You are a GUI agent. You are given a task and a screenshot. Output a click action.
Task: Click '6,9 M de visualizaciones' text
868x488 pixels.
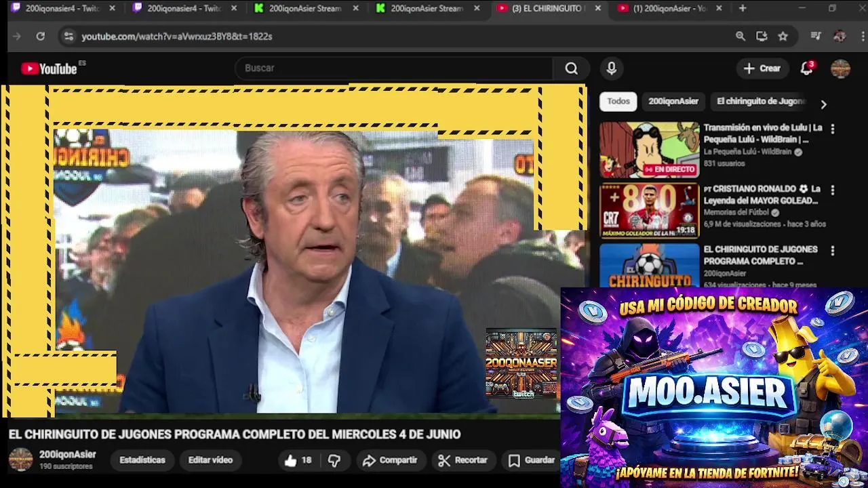click(743, 224)
